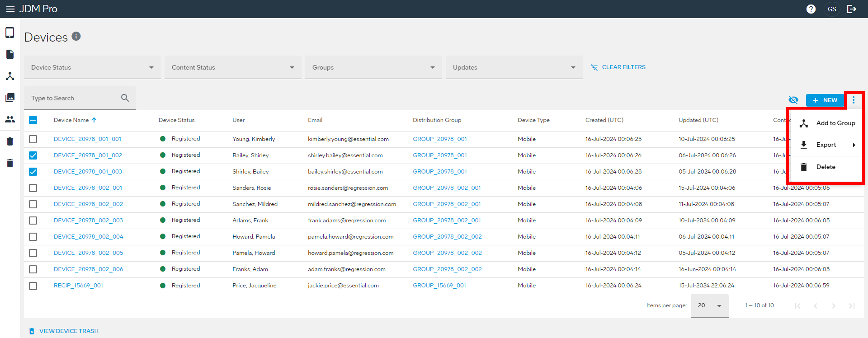The image size is (868, 338).
Task: Check the box for DEVICE_20978_002_001
Action: [33, 188]
